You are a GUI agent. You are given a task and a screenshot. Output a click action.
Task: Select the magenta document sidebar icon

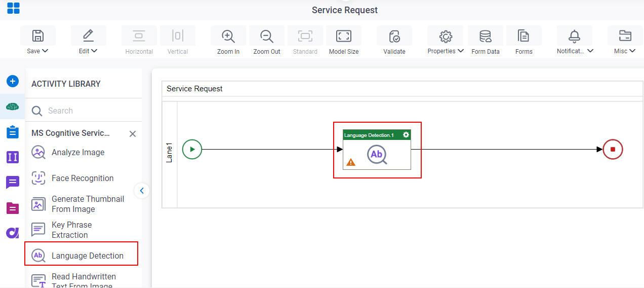tap(13, 208)
